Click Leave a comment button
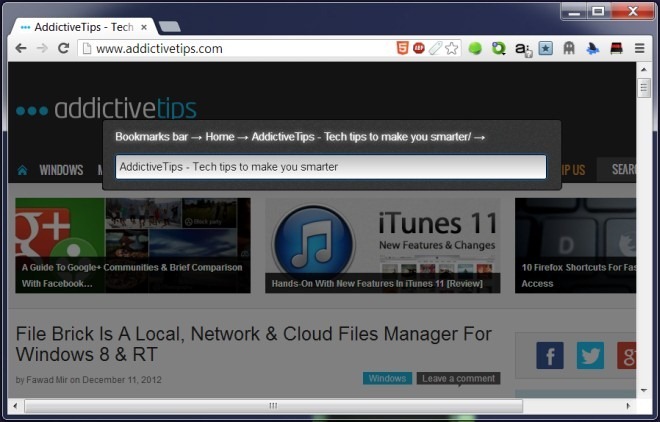This screenshot has width=660, height=422. pyautogui.click(x=458, y=378)
